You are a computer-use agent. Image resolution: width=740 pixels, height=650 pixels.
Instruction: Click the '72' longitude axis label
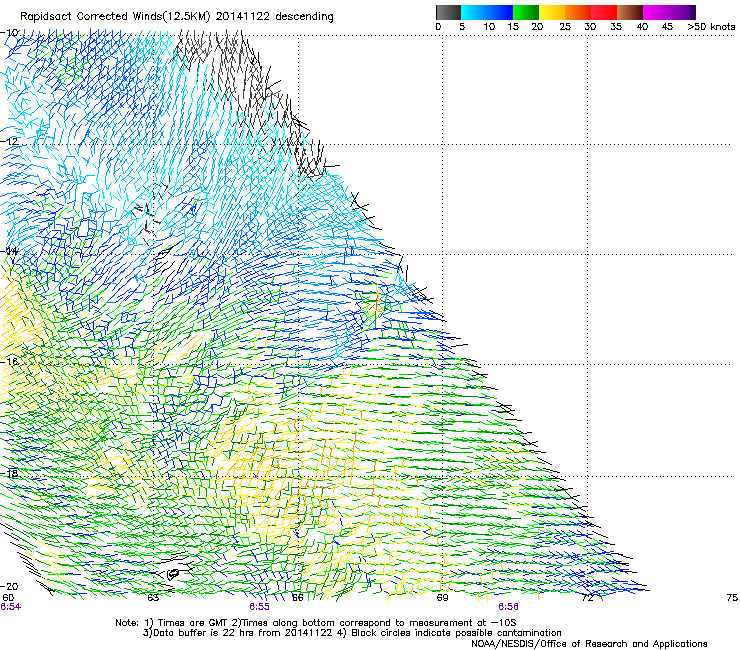point(587,598)
